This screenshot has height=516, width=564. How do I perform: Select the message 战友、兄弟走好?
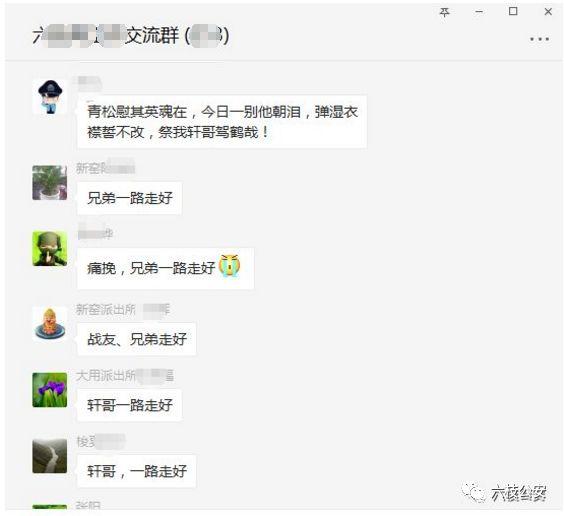tap(137, 339)
